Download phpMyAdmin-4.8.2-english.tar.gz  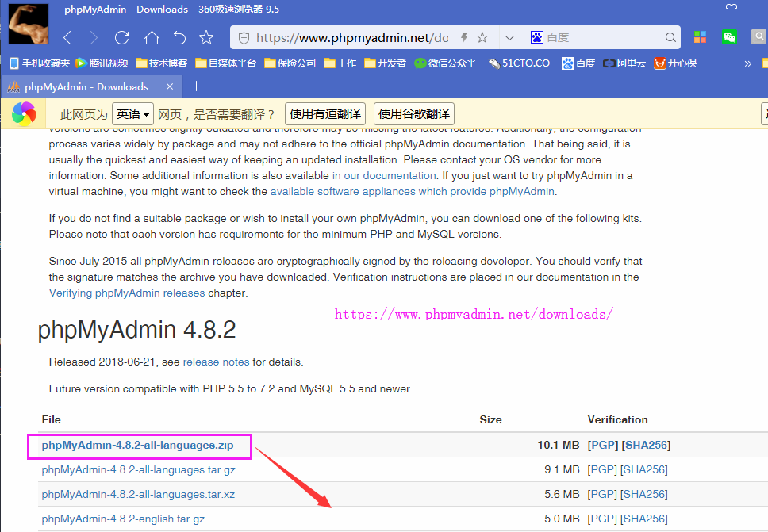click(123, 519)
